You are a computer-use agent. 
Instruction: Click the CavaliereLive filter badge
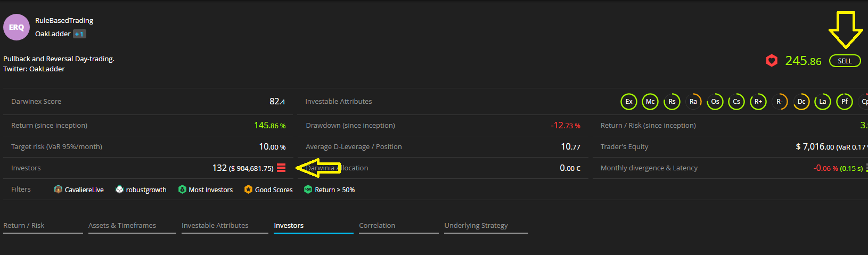click(79, 190)
